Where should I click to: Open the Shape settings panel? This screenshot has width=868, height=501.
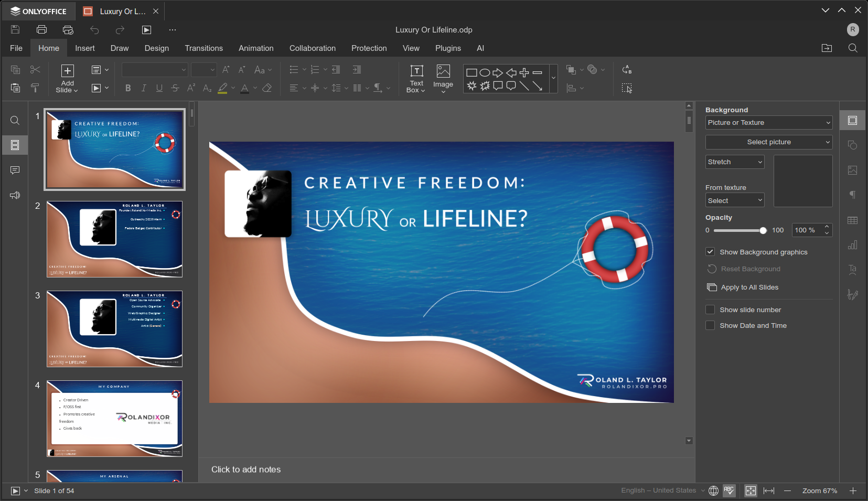click(852, 145)
